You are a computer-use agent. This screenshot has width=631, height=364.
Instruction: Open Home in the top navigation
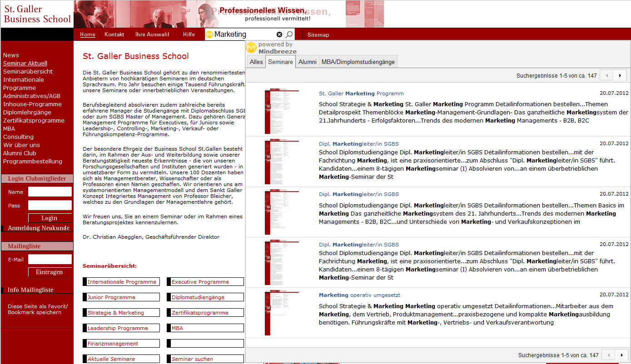pyautogui.click(x=88, y=34)
